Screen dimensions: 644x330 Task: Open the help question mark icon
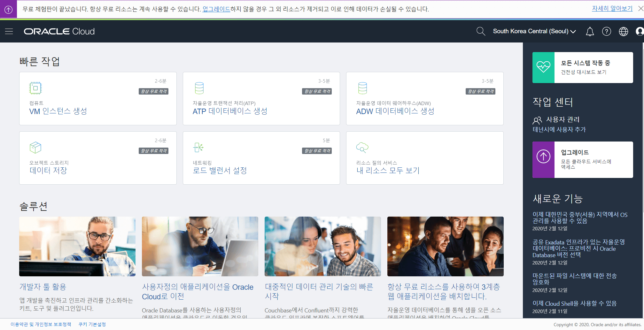(x=606, y=31)
